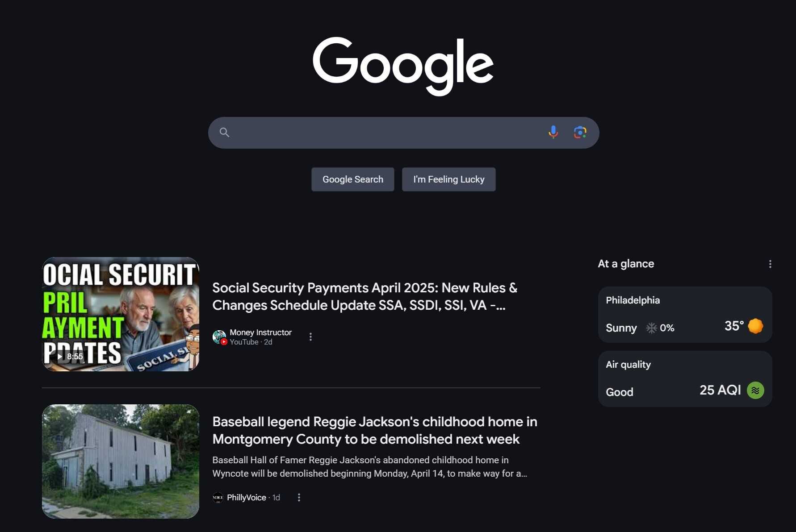Image resolution: width=796 pixels, height=532 pixels.
Task: Click the sunny weather icon
Action: click(755, 326)
